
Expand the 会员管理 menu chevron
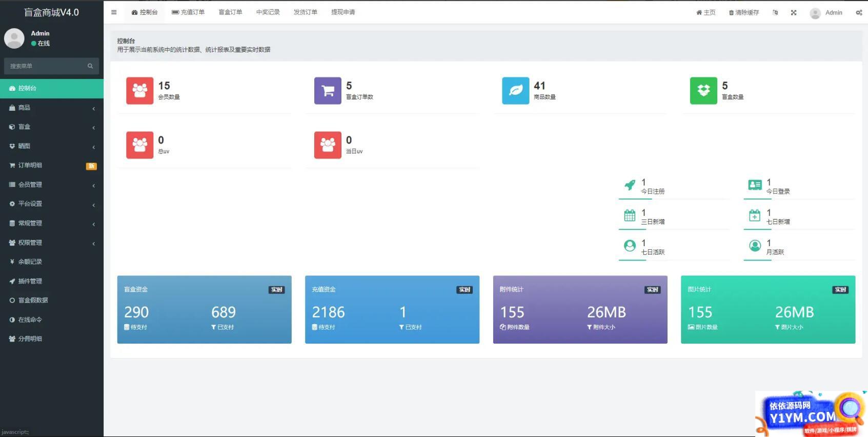click(94, 185)
